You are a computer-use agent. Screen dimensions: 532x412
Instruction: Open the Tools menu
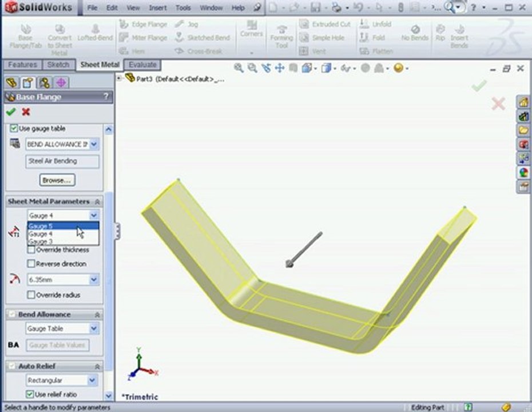(x=183, y=7)
